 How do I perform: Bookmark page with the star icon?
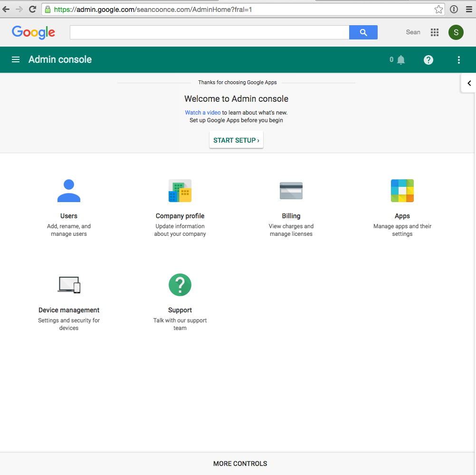[438, 10]
